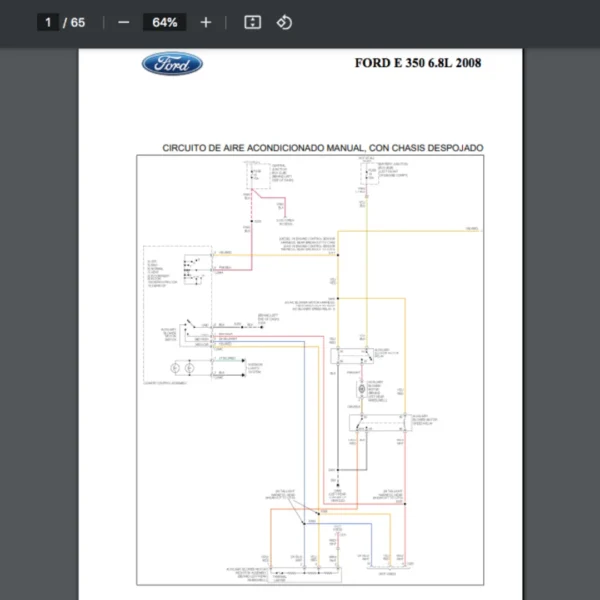600x600 pixels.
Task: Select the current page number field
Action: (47, 22)
